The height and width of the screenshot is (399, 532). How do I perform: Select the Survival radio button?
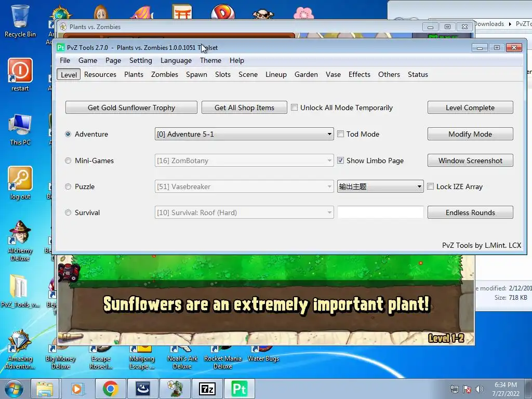[x=68, y=212]
